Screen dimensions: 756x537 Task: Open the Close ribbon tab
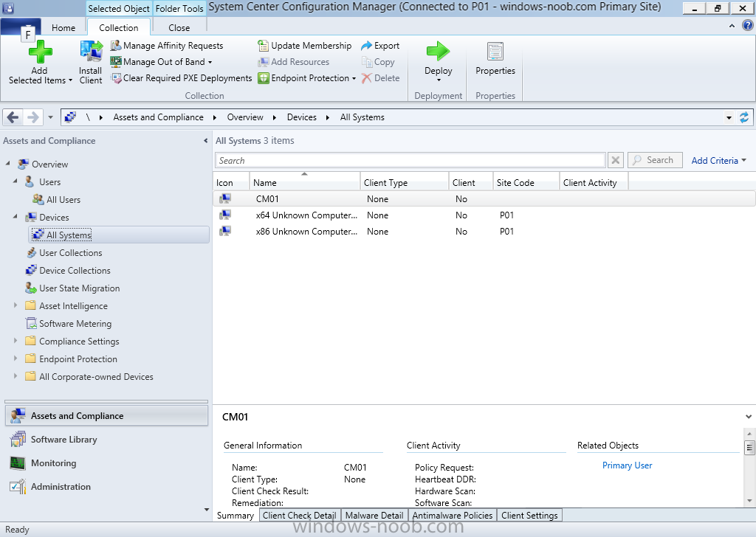tap(179, 27)
